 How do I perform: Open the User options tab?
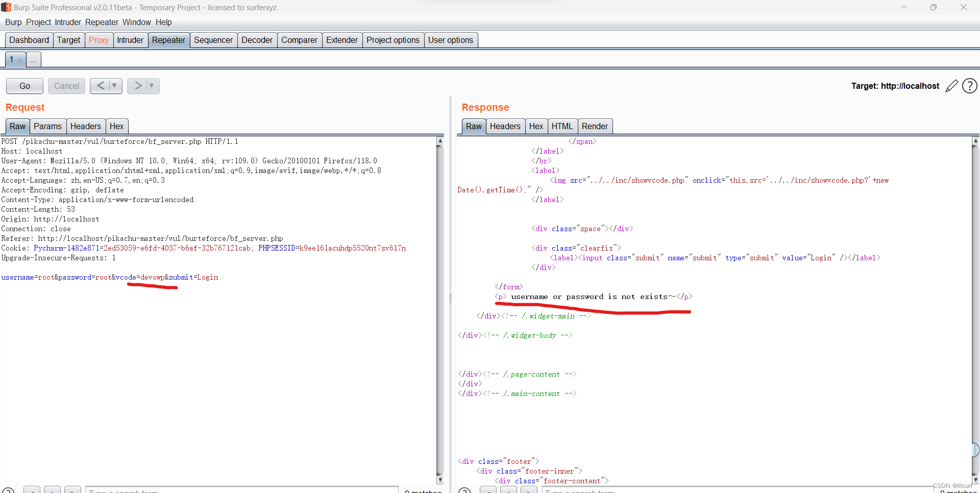[x=451, y=40]
